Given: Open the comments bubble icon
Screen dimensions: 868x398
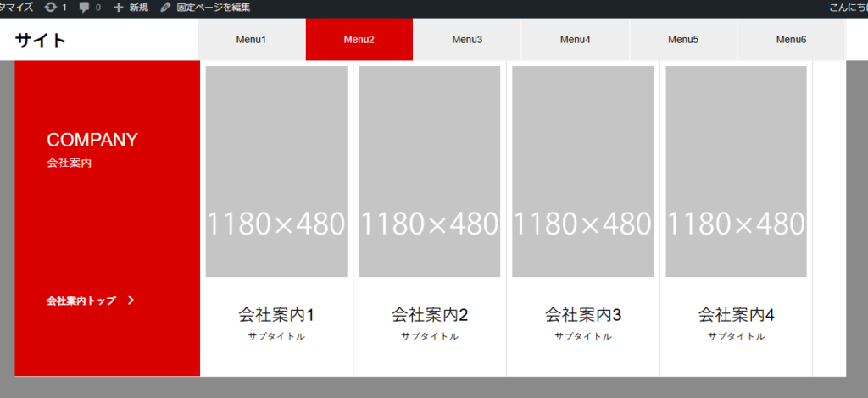Looking at the screenshot, I should click(x=85, y=8).
